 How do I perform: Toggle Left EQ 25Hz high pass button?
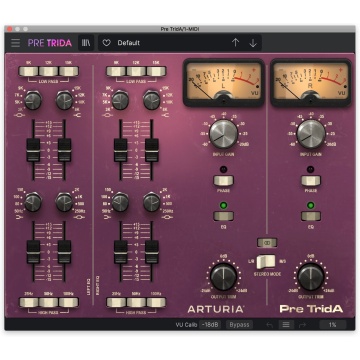point(28,302)
